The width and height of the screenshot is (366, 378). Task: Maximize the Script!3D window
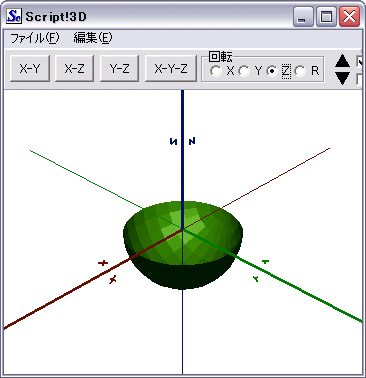coord(326,17)
